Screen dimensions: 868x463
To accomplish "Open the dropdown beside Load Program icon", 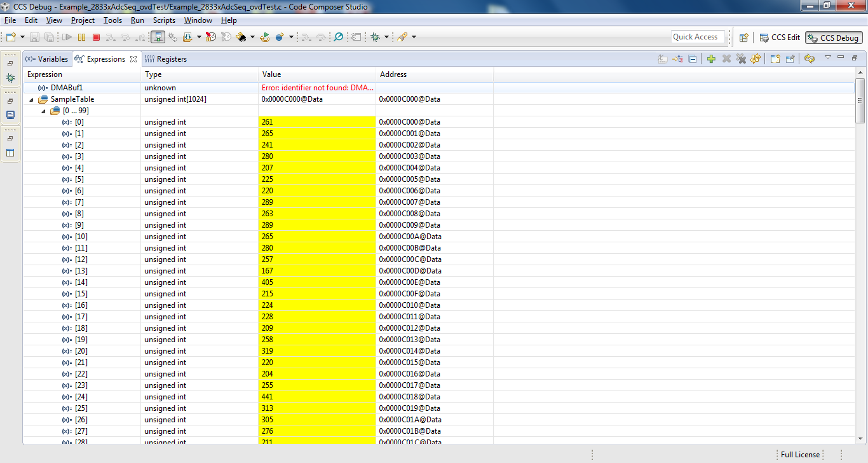I will (x=199, y=38).
